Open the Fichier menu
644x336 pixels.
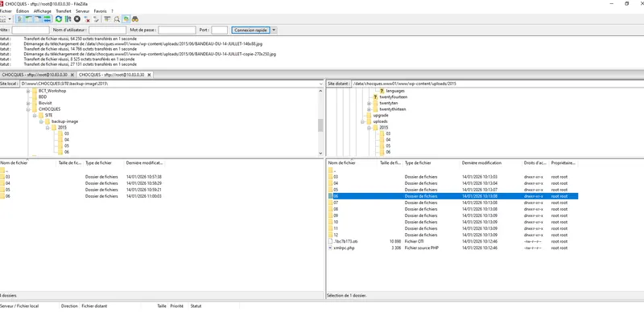tap(6, 11)
